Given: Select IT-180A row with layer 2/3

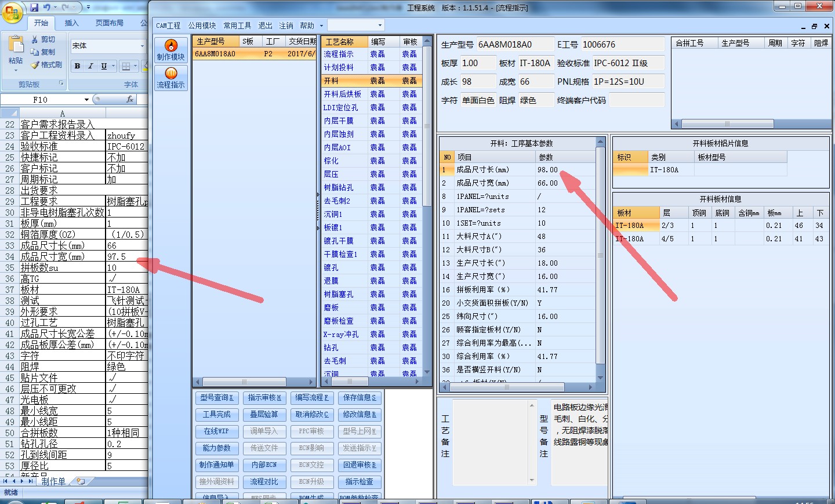Looking at the screenshot, I should tap(721, 226).
